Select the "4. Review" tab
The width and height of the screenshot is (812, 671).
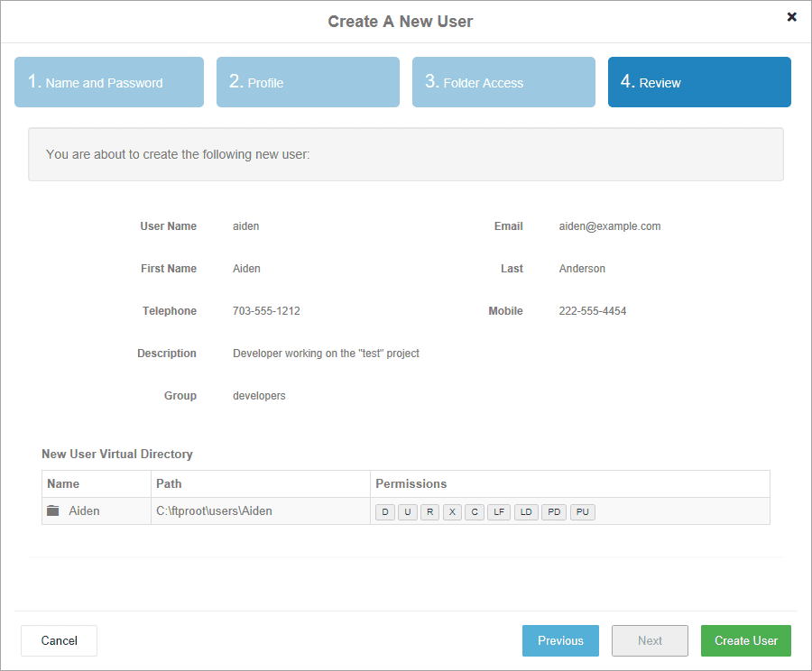click(699, 82)
